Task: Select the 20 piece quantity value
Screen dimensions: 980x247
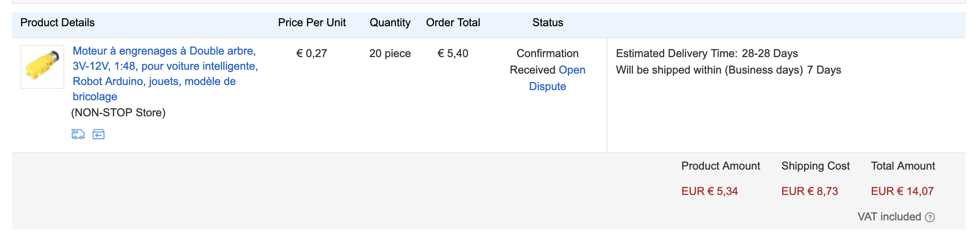Action: [x=390, y=53]
